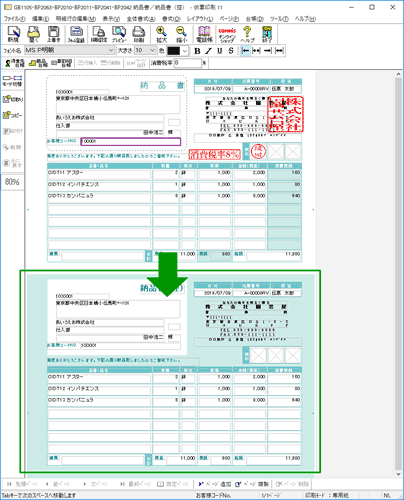Image resolution: width=404 pixels, height=500 pixels.
Task: Click the ヘルプ question mark icon
Action: point(247,34)
